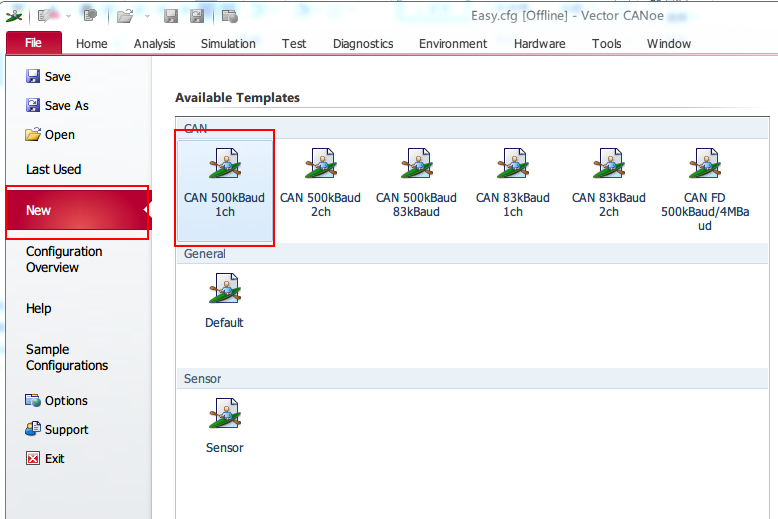Switch to the Simulation tab

(x=228, y=44)
